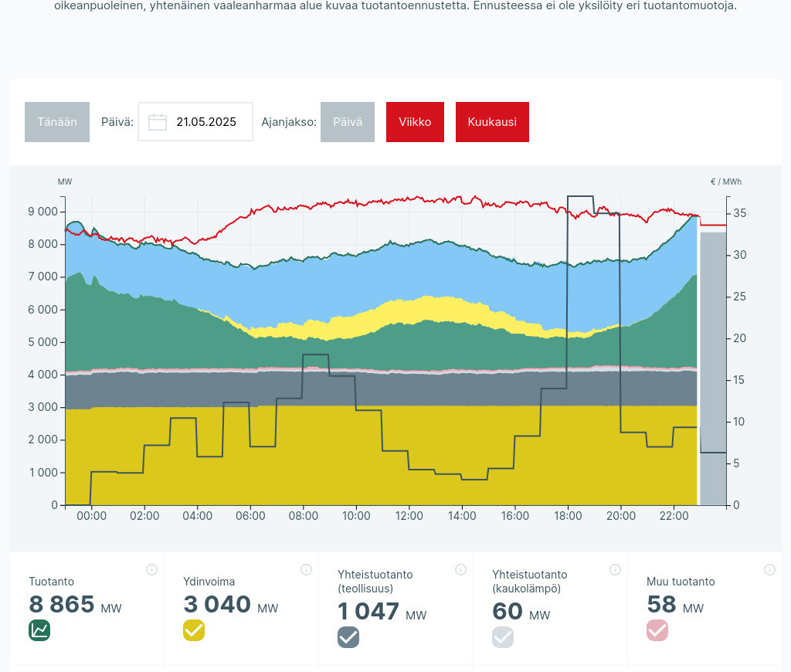Image resolution: width=791 pixels, height=672 pixels.
Task: Show info for Yhteistuotanto (kaukolämpö)
Action: [615, 570]
